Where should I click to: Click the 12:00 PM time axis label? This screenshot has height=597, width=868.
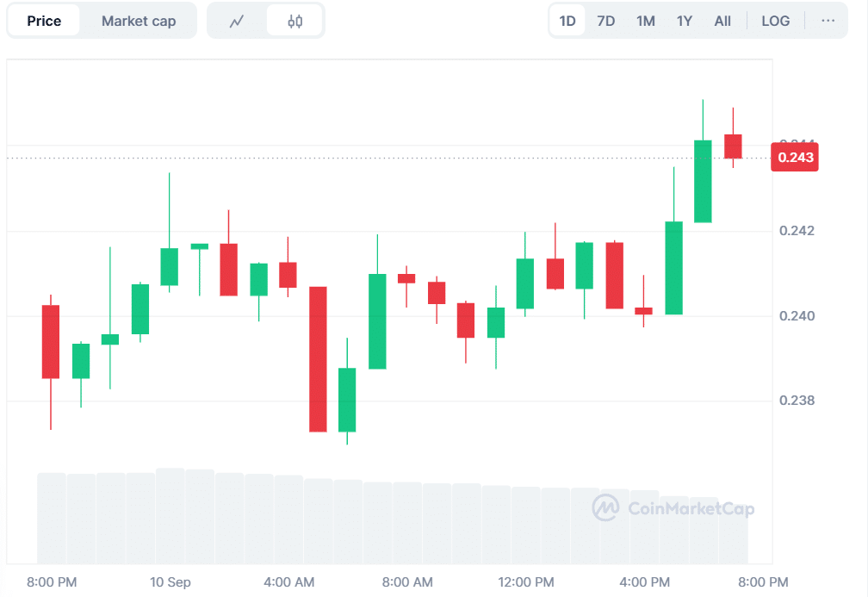coord(526,582)
